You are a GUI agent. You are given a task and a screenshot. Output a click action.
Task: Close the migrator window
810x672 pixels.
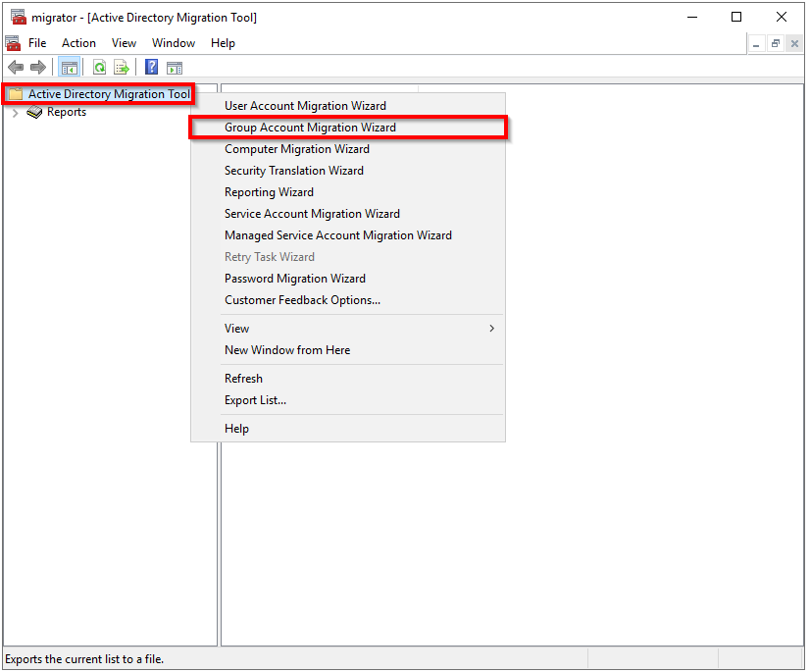pyautogui.click(x=781, y=17)
